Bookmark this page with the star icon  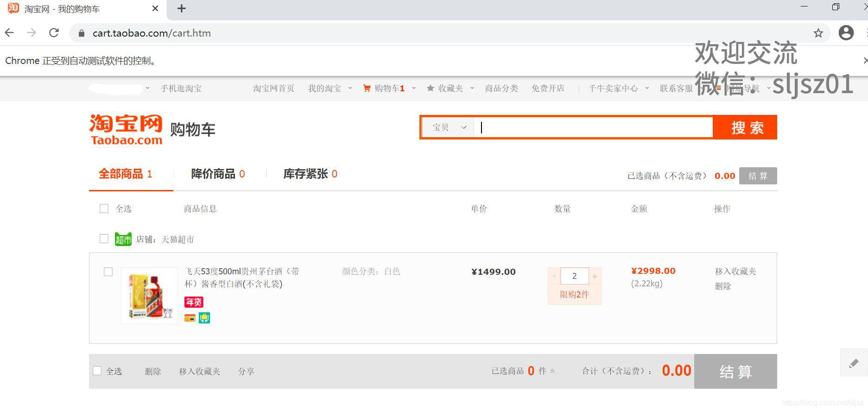(818, 33)
